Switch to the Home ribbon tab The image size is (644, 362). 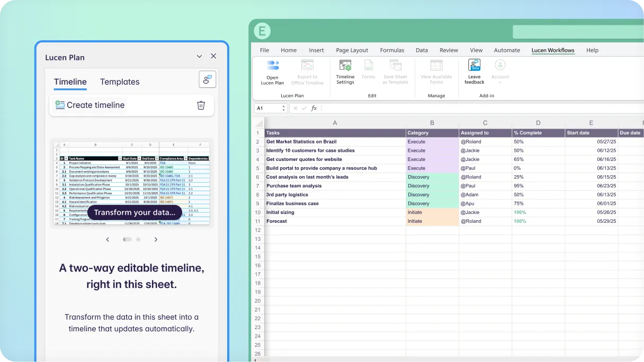[x=289, y=50]
